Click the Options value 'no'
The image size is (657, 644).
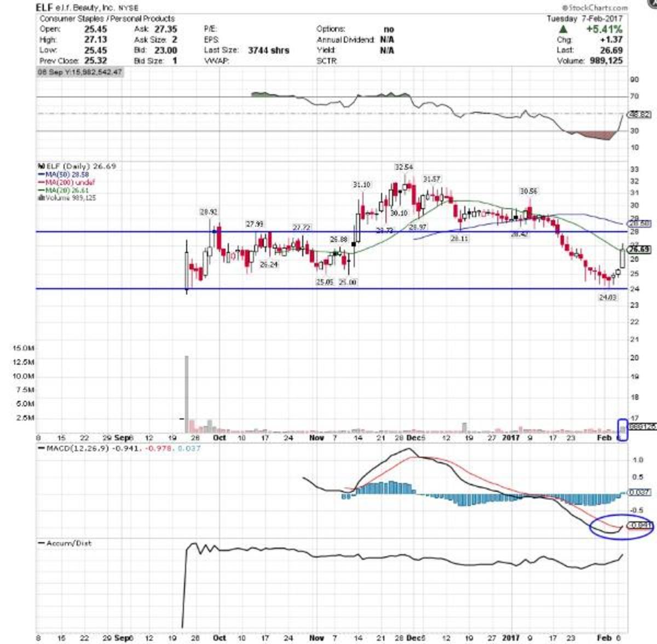(389, 29)
